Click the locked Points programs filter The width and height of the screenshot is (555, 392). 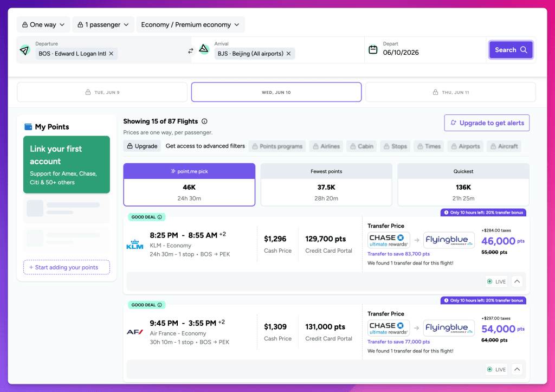click(x=277, y=146)
